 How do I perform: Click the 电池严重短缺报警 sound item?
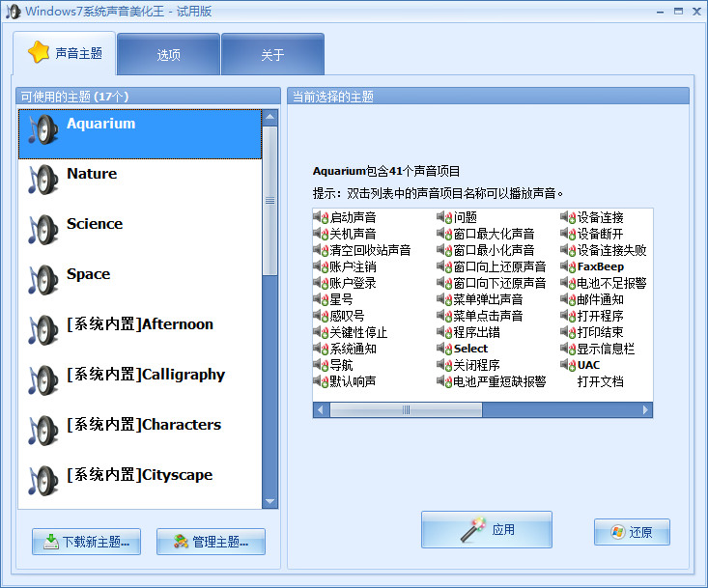tap(499, 381)
